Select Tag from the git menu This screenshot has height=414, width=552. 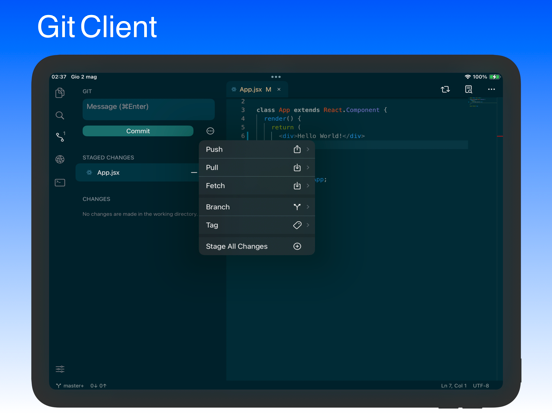(257, 225)
